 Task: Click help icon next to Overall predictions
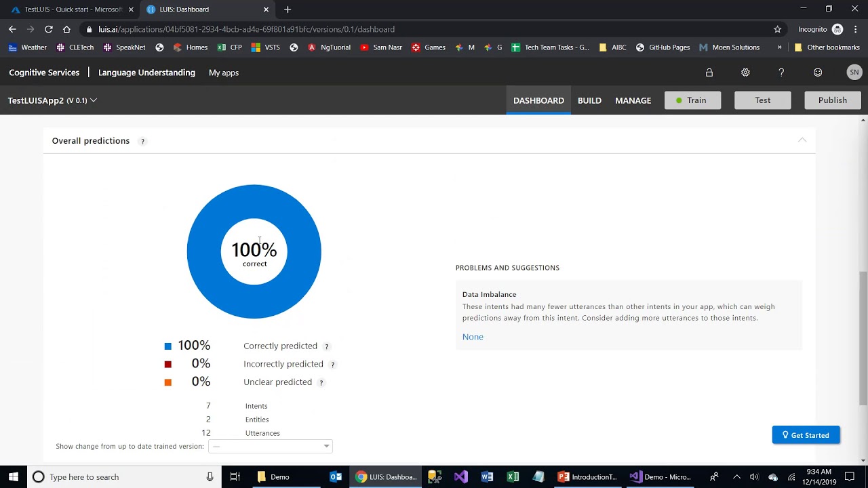pos(142,141)
